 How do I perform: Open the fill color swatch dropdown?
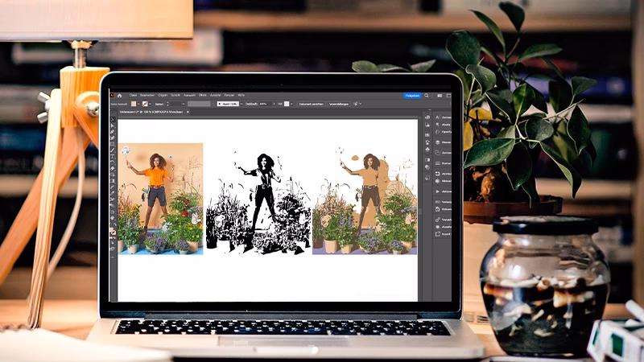[139, 104]
